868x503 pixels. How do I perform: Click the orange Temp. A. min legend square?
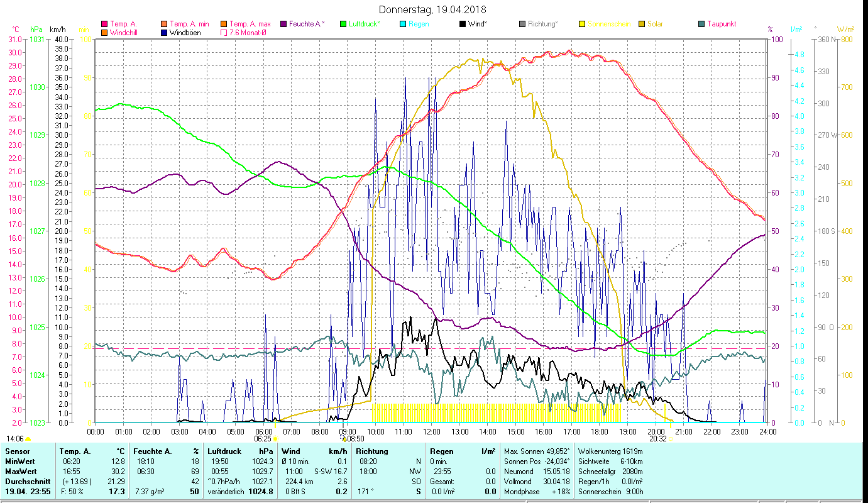(x=164, y=25)
